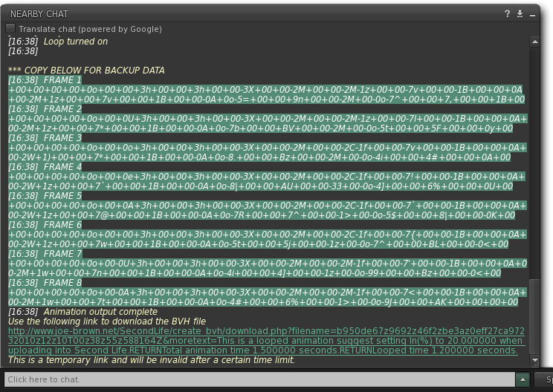The image size is (553, 392).
Task: Click the temporary link warning text
Action: pos(151,360)
